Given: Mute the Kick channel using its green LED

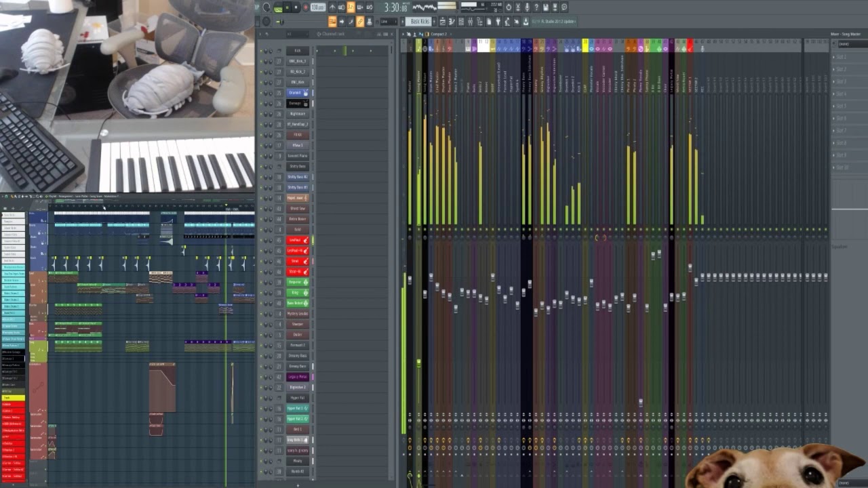Looking at the screenshot, I should pyautogui.click(x=262, y=51).
